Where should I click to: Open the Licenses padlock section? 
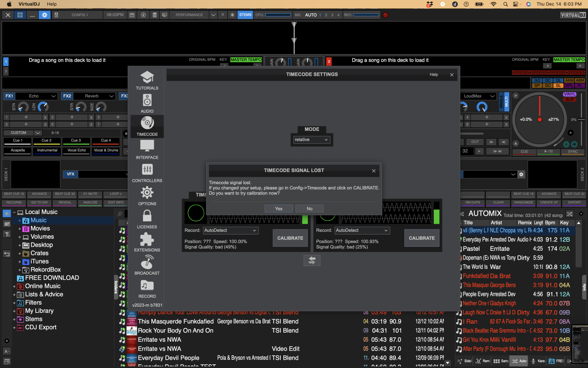(147, 219)
